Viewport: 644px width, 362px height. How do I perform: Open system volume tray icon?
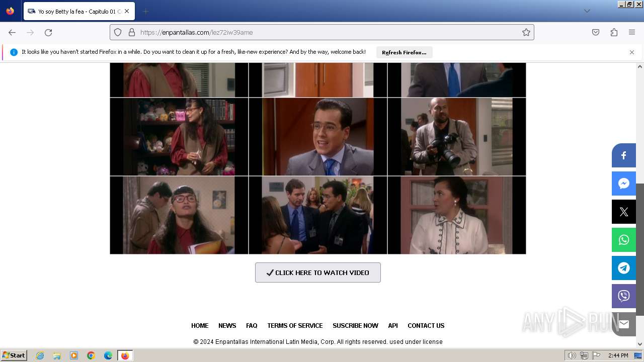click(572, 355)
